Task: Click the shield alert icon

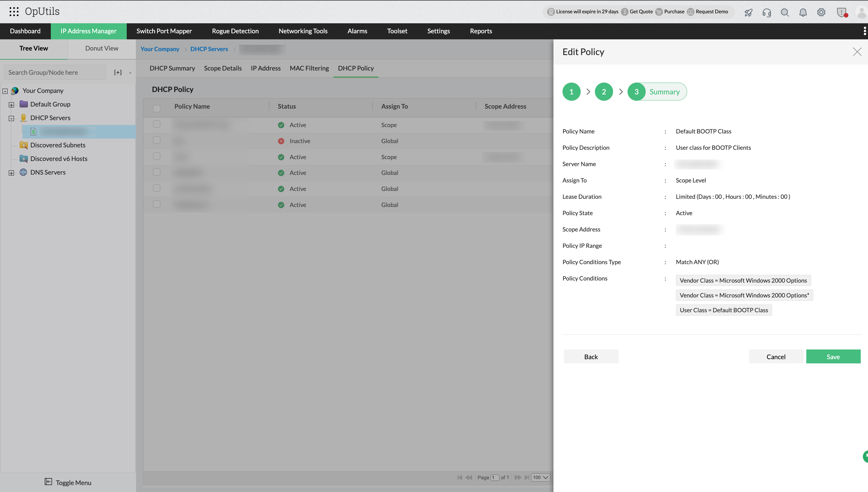Action: [x=841, y=12]
